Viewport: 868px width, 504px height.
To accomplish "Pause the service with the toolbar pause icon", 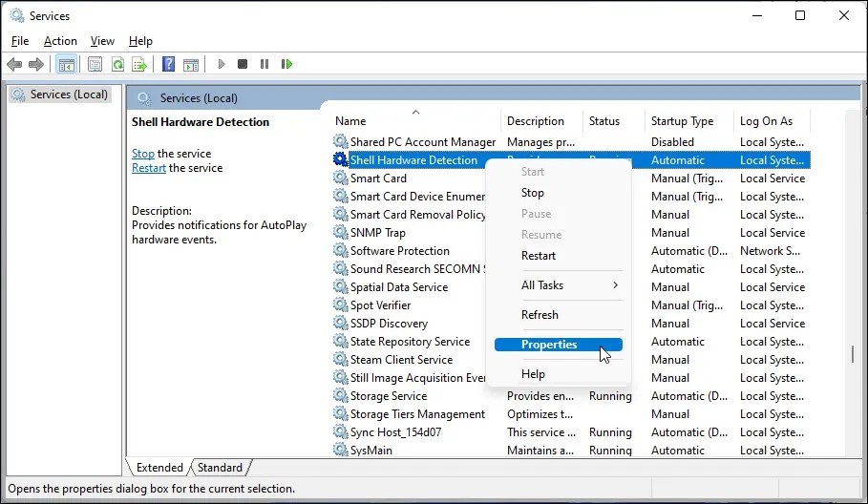I will pyautogui.click(x=265, y=64).
